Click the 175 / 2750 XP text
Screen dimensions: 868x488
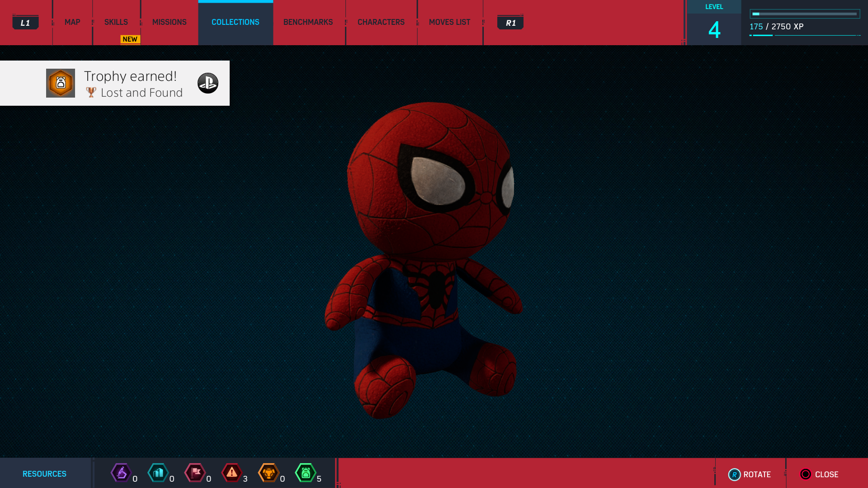[x=777, y=27]
